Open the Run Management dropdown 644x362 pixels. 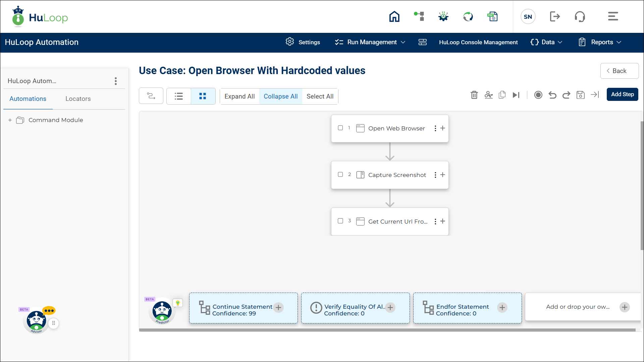(x=371, y=42)
